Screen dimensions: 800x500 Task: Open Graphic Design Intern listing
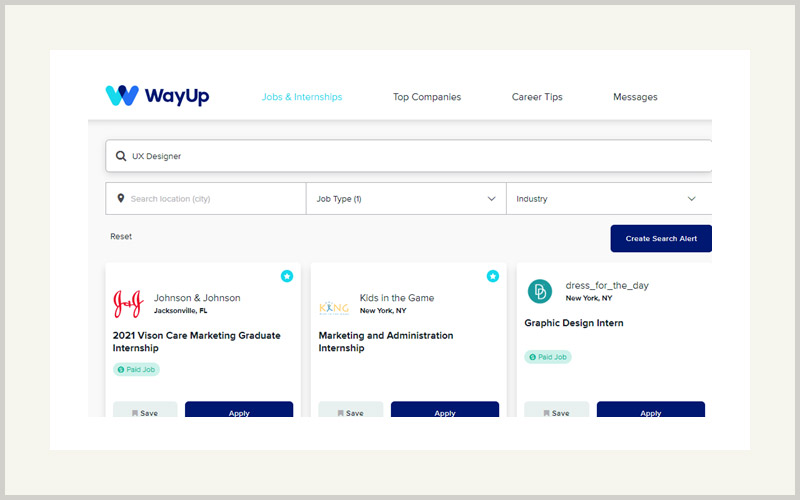pos(573,323)
